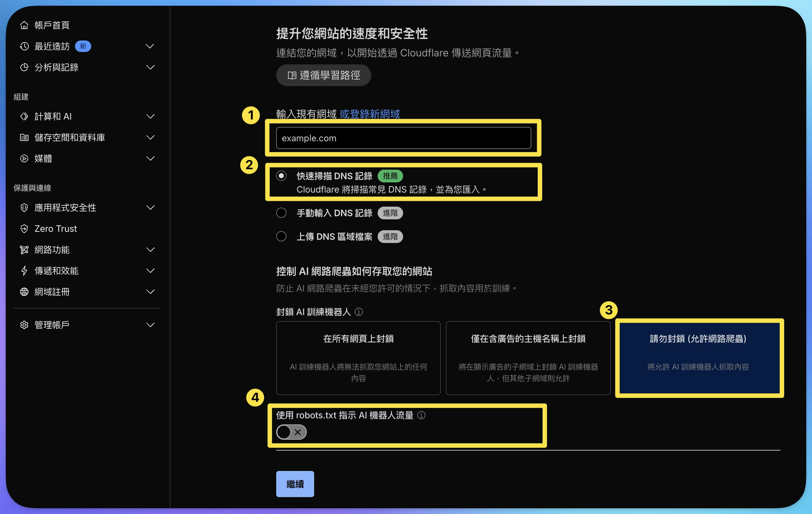Choose 手動輸入 DNS 記錄 option
This screenshot has height=514, width=812.
coord(281,213)
